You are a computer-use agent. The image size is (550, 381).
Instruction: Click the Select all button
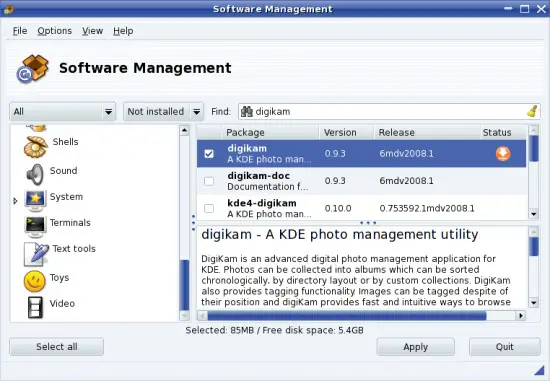tap(56, 347)
